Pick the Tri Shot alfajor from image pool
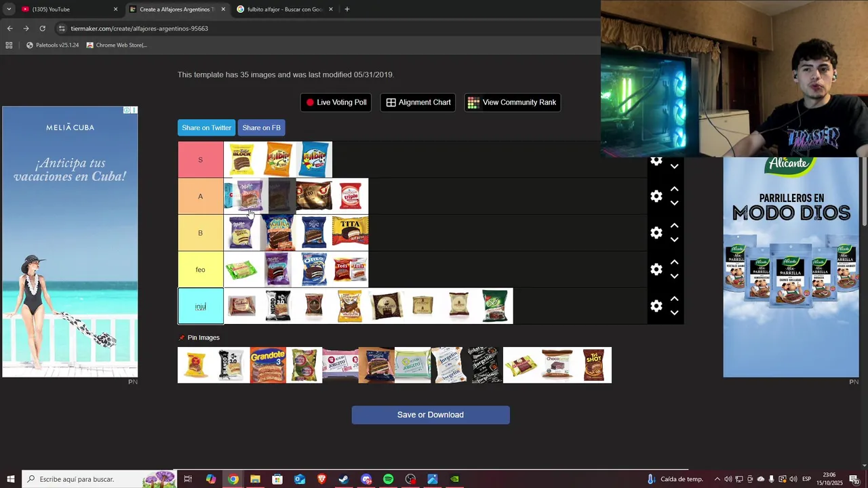This screenshot has height=488, width=868. tap(593, 365)
